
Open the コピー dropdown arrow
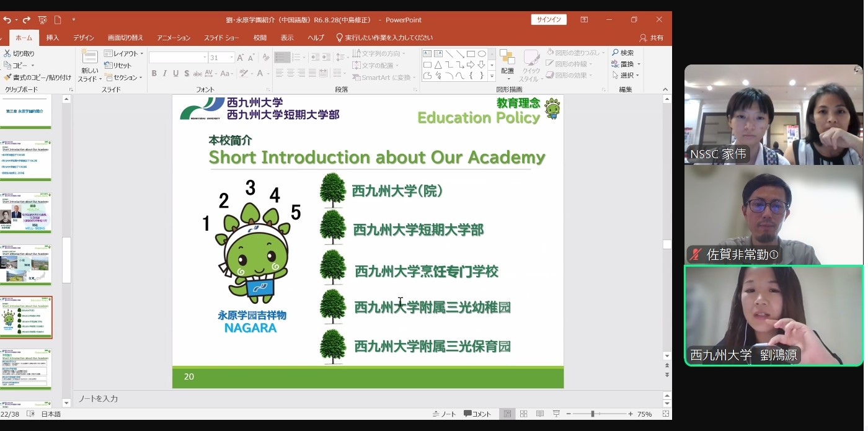[x=32, y=66]
